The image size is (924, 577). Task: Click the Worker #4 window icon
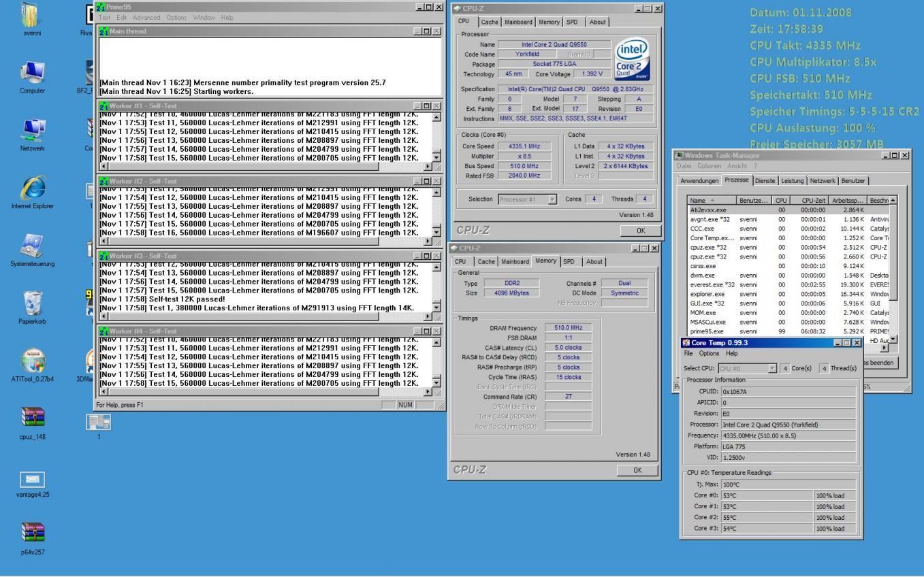click(104, 331)
